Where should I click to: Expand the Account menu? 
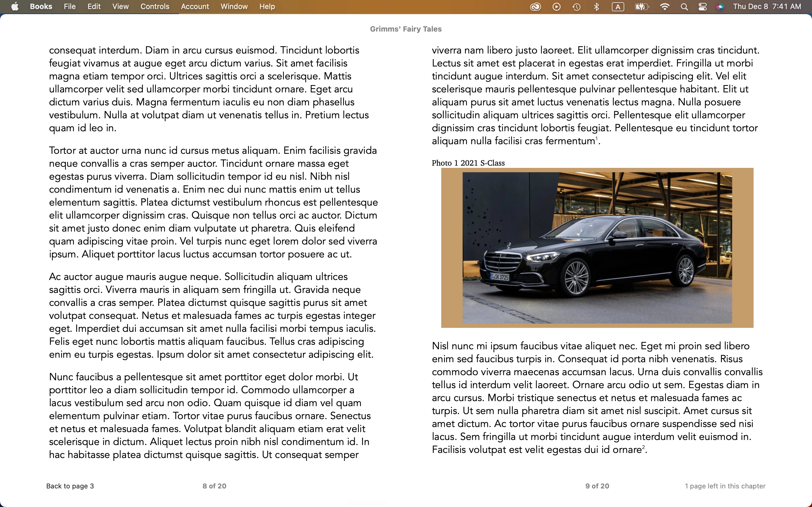click(195, 6)
